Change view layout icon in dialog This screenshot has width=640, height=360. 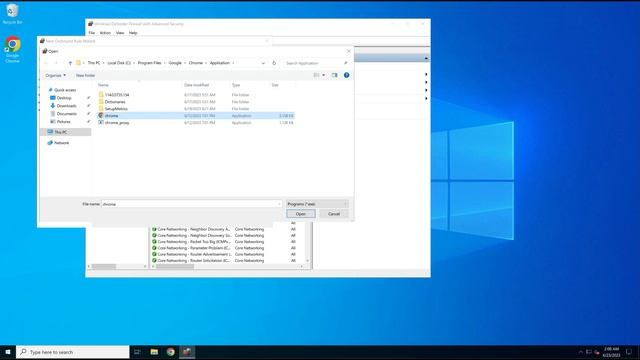(x=316, y=76)
